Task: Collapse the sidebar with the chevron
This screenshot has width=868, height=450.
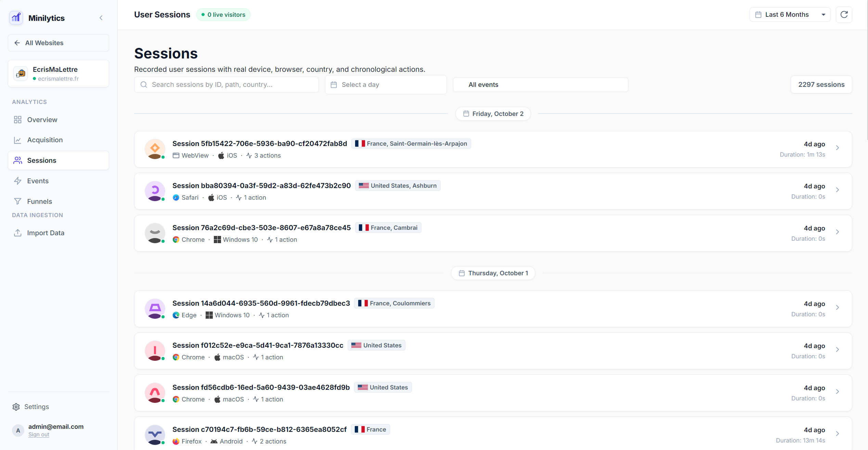Action: click(101, 18)
